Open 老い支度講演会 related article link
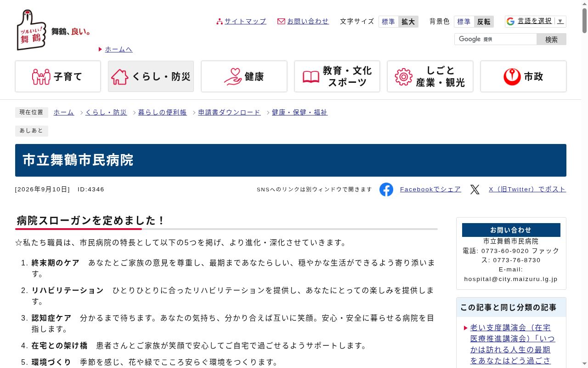Screen dimensions: 588x368 513,344
